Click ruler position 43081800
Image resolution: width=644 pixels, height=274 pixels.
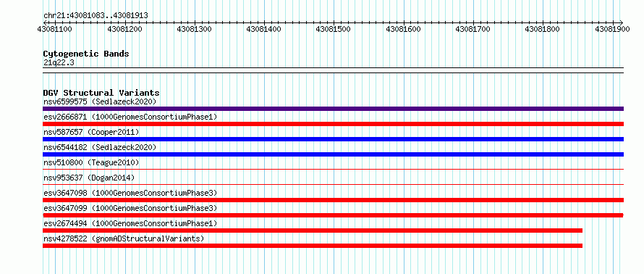tap(543, 29)
